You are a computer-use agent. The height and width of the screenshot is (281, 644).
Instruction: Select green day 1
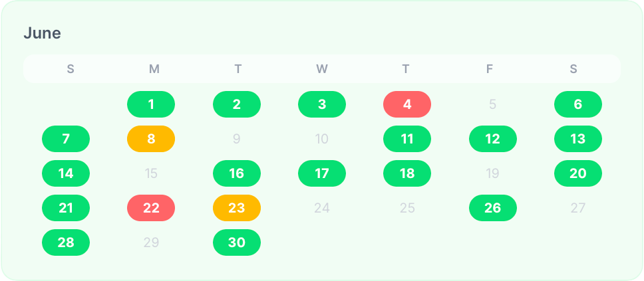pyautogui.click(x=151, y=104)
